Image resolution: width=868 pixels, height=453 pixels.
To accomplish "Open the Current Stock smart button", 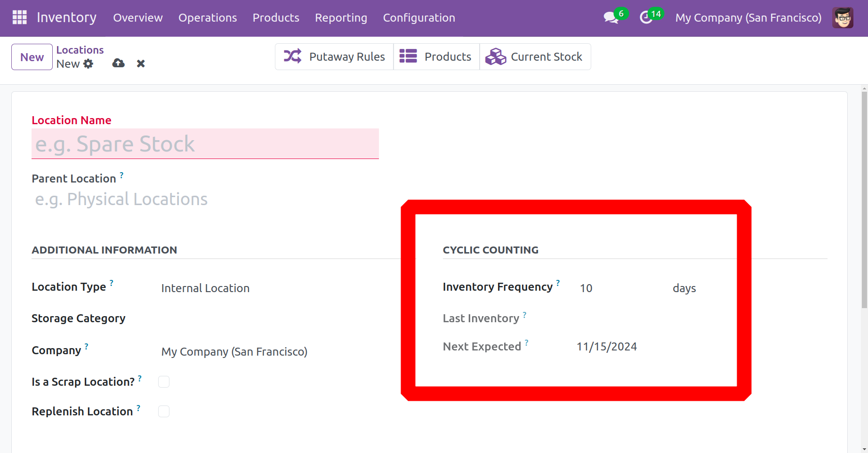I will (535, 57).
